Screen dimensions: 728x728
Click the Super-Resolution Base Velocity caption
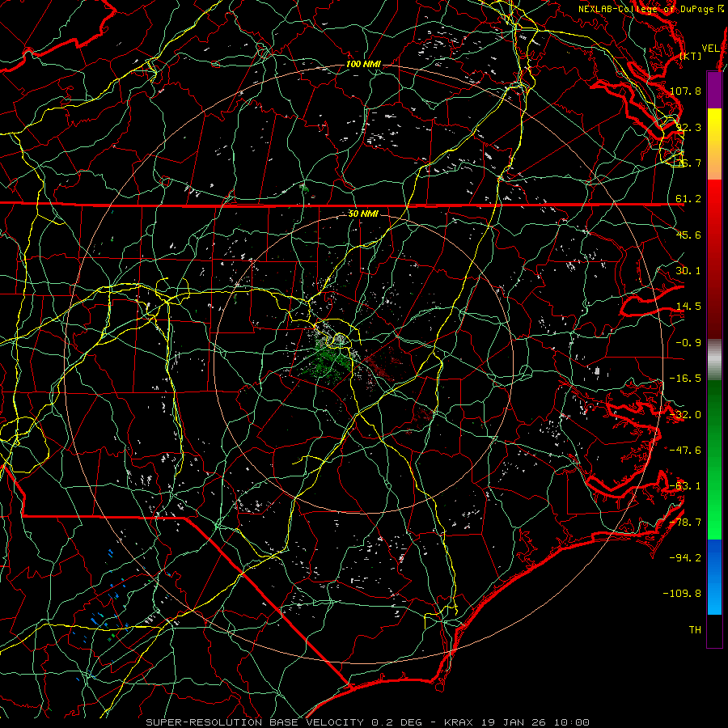coord(368,722)
